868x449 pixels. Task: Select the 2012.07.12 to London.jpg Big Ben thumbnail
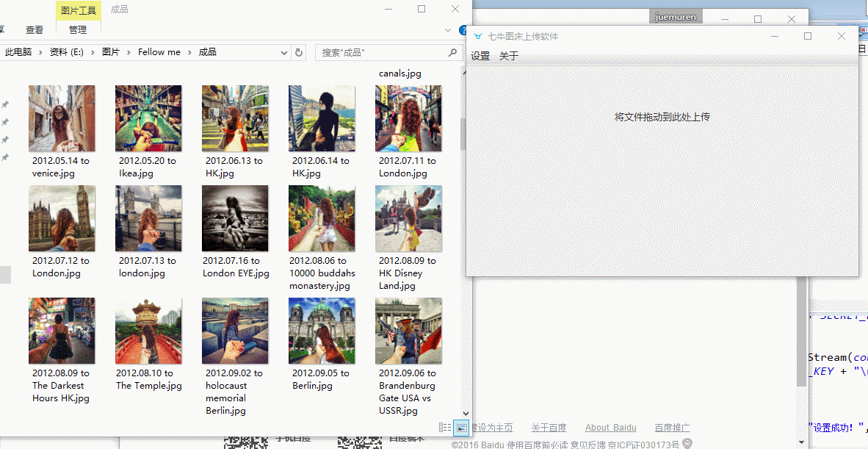coord(62,218)
